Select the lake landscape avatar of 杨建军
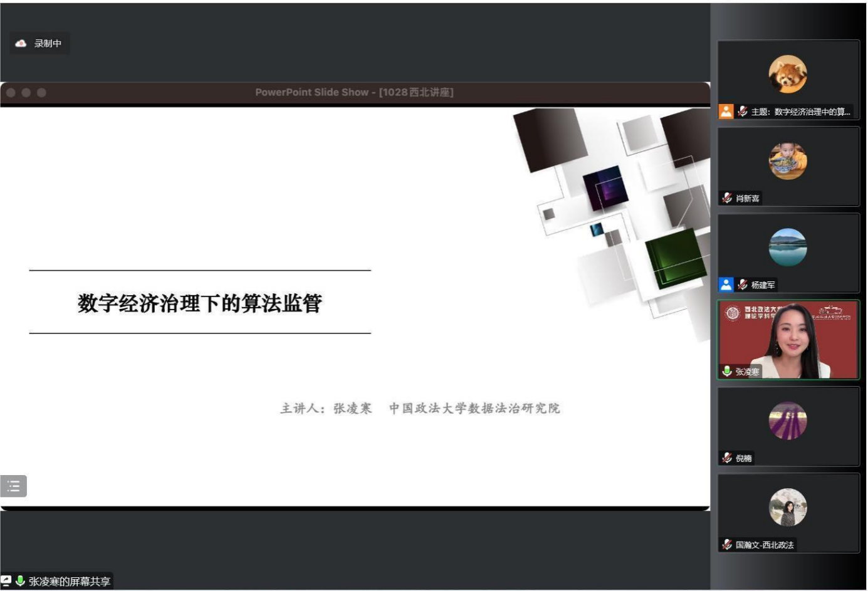868x591 pixels. click(x=788, y=248)
